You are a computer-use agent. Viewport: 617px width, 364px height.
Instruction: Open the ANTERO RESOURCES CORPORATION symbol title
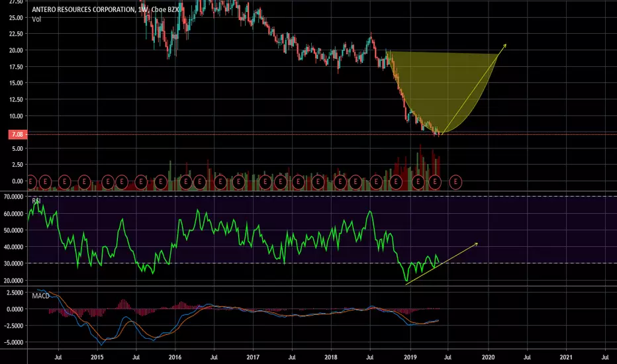[x=83, y=9]
